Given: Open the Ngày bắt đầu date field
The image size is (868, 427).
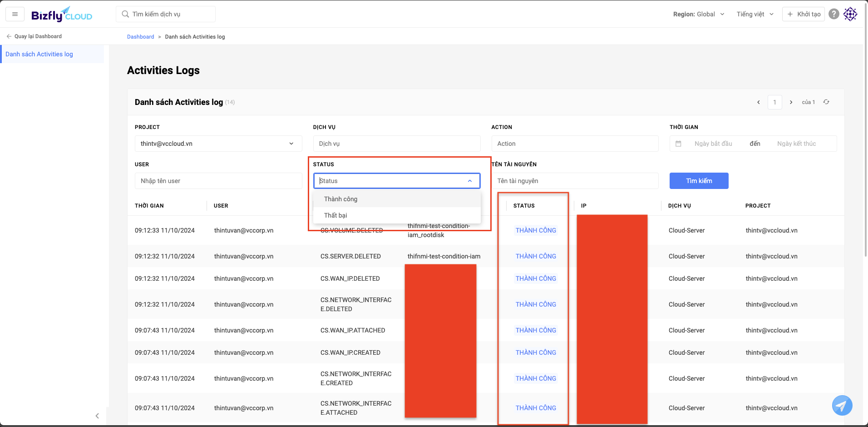Looking at the screenshot, I should [x=713, y=144].
